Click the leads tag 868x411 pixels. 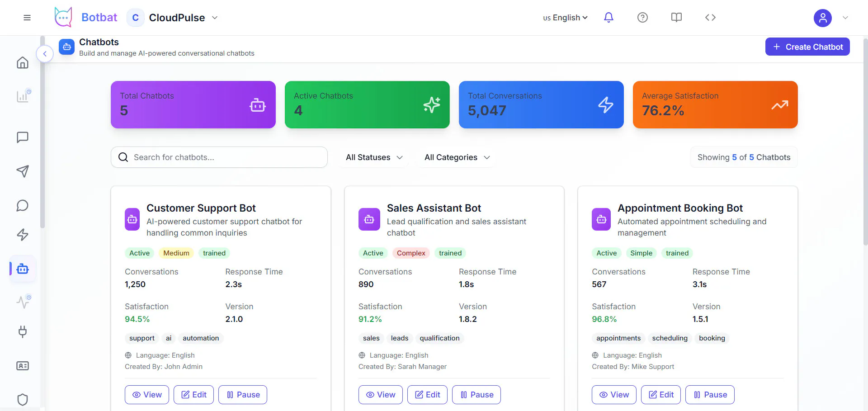(400, 338)
